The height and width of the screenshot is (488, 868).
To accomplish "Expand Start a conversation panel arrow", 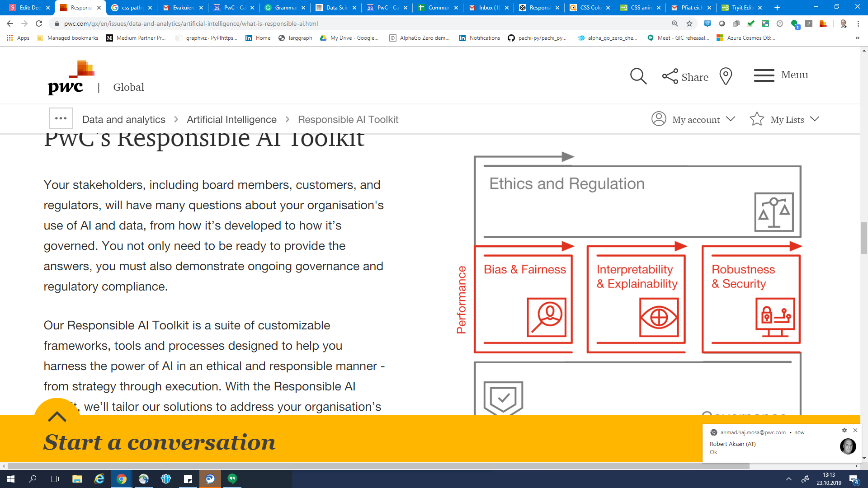I will [x=57, y=416].
